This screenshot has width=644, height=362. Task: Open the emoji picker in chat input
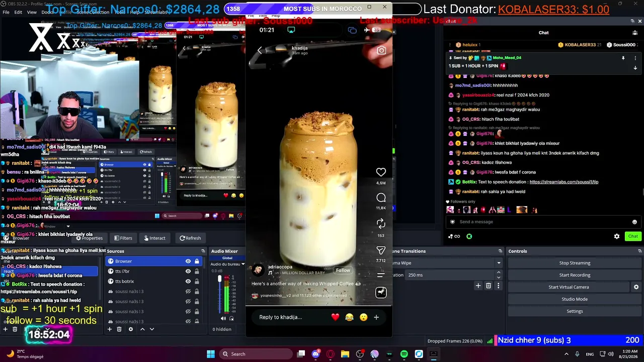[634, 222]
